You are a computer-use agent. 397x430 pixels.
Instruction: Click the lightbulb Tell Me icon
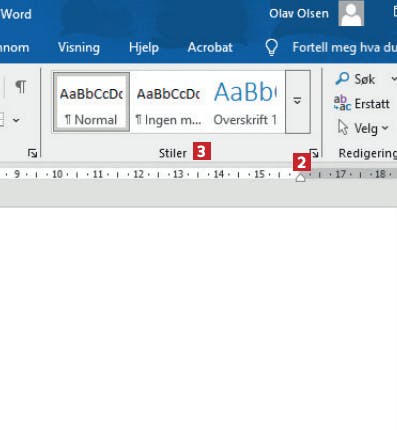[x=272, y=47]
